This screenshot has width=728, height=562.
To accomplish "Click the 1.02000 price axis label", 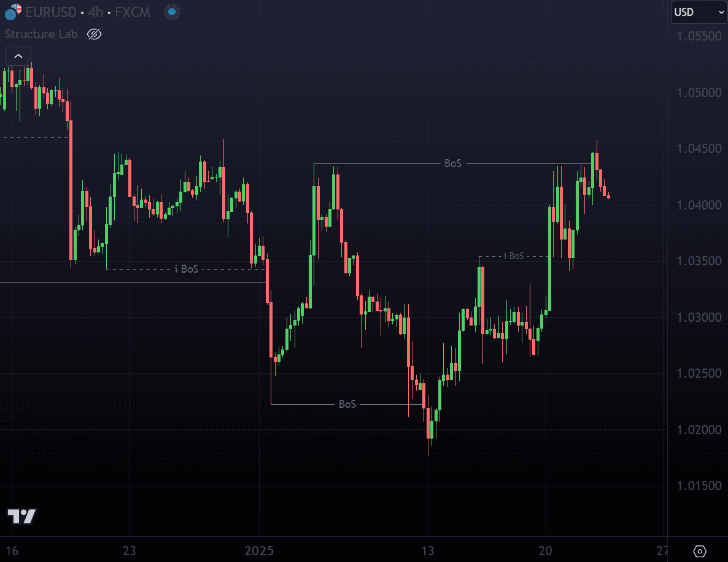I will 699,429.
